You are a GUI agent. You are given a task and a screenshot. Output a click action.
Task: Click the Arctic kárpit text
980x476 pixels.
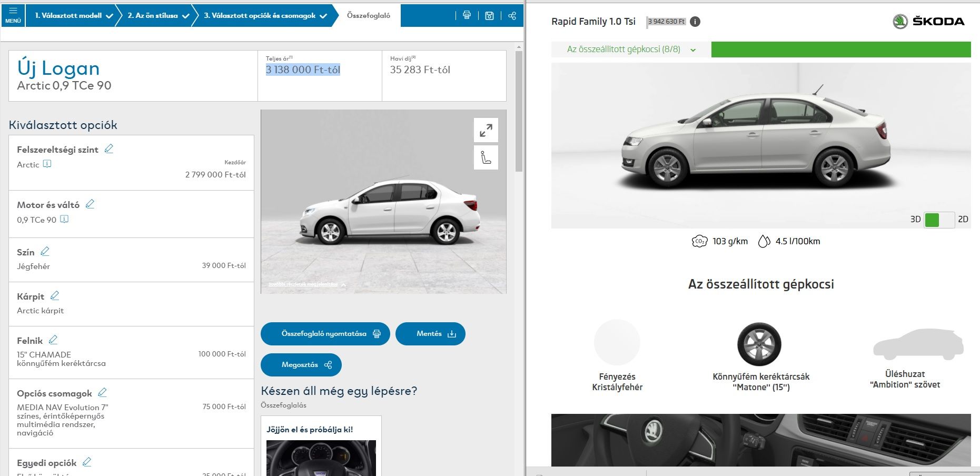(x=40, y=311)
